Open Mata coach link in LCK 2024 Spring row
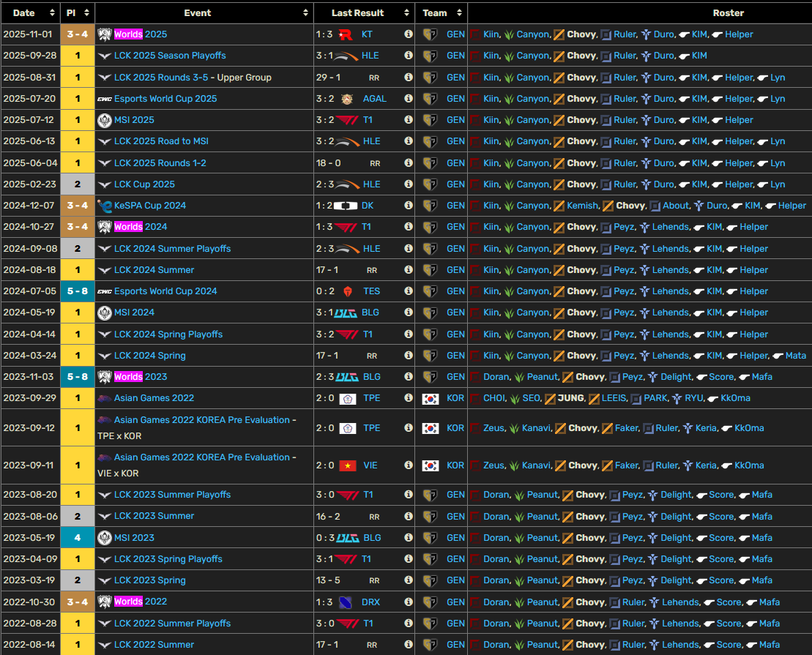This screenshot has height=655, width=812. tap(795, 355)
